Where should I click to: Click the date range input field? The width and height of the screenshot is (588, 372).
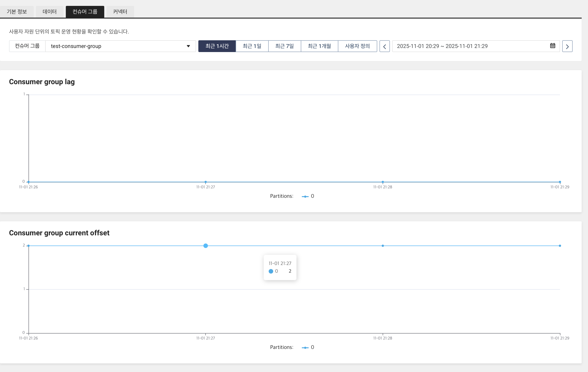(471, 46)
